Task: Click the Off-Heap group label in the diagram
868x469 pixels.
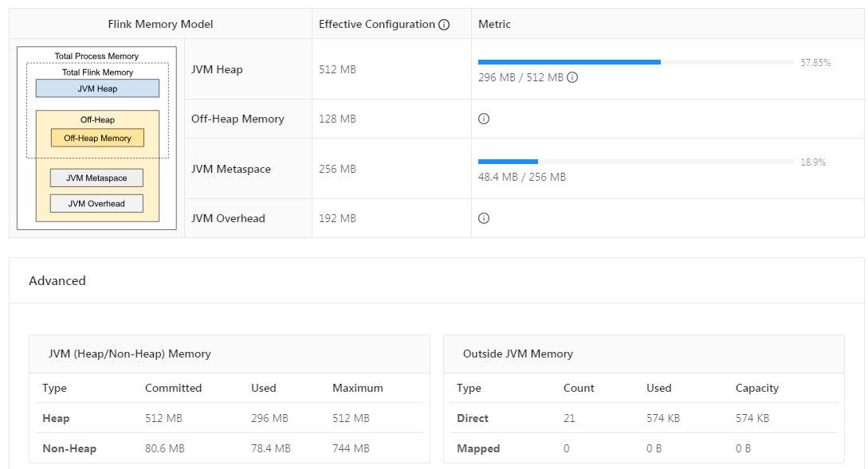Action: pyautogui.click(x=97, y=120)
